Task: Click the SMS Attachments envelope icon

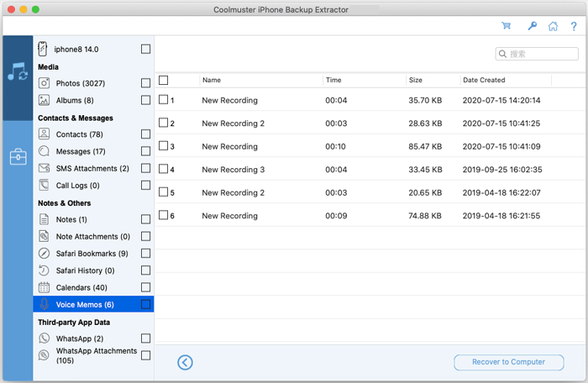Action: (44, 168)
